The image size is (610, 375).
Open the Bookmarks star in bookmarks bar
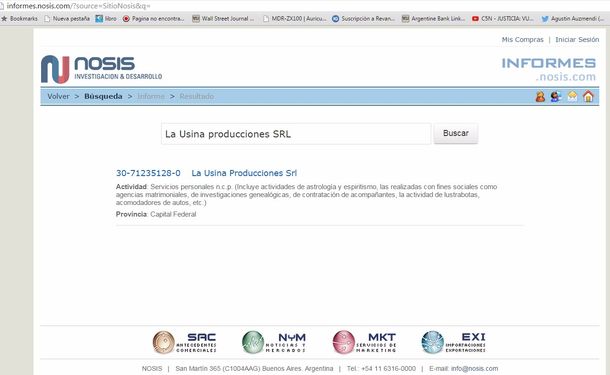(x=19, y=18)
